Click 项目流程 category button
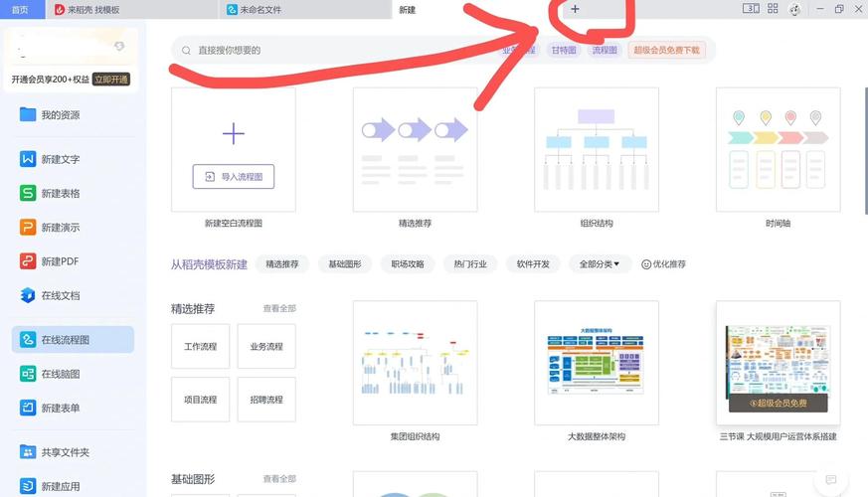The width and height of the screenshot is (868, 497). point(201,400)
